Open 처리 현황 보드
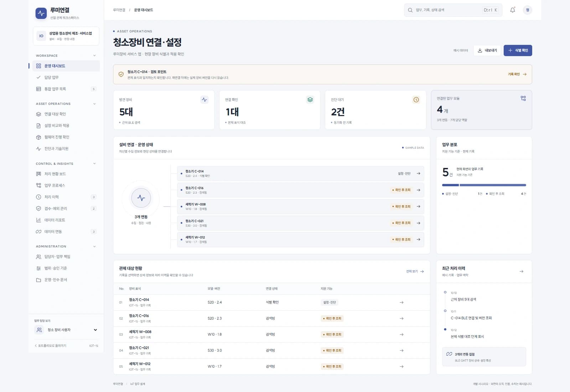 pos(66,174)
